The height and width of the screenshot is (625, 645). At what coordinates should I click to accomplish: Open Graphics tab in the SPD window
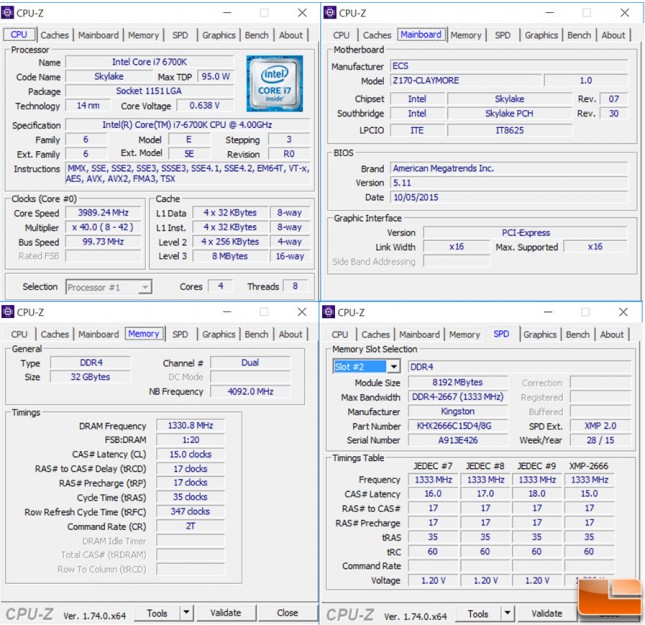coord(540,335)
